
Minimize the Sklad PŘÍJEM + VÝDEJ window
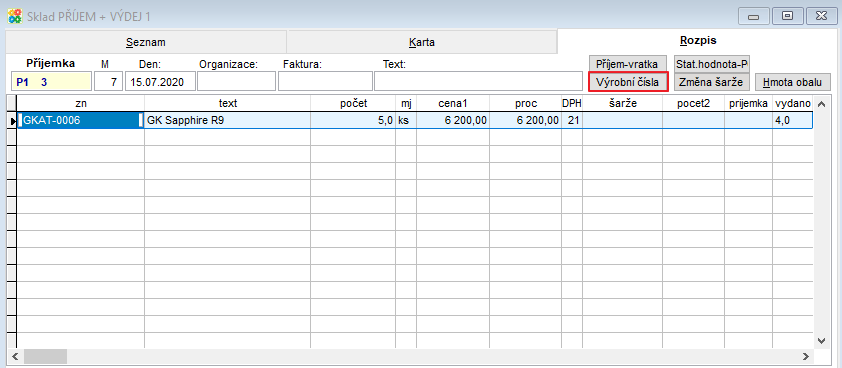(x=754, y=16)
